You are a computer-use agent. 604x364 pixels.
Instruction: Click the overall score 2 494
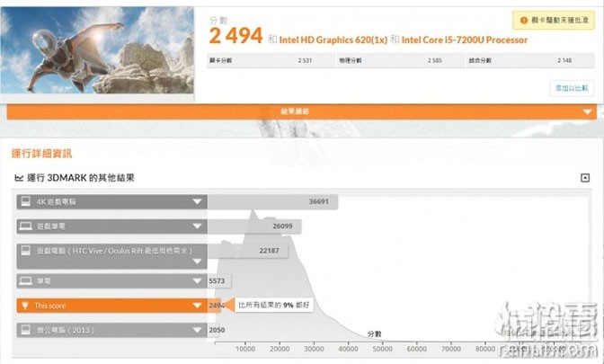(235, 36)
